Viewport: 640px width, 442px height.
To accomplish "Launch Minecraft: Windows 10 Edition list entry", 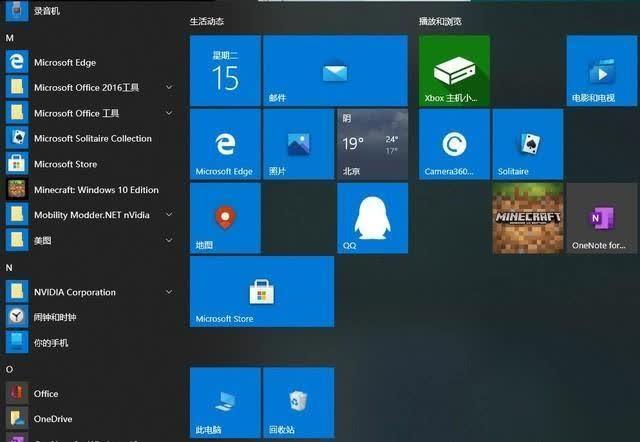I will 91,190.
